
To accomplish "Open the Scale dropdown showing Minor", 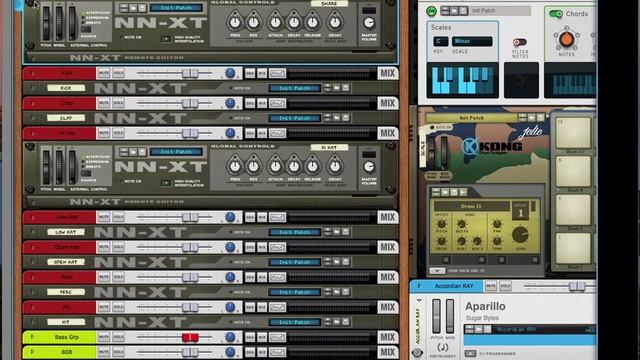I will tap(471, 41).
